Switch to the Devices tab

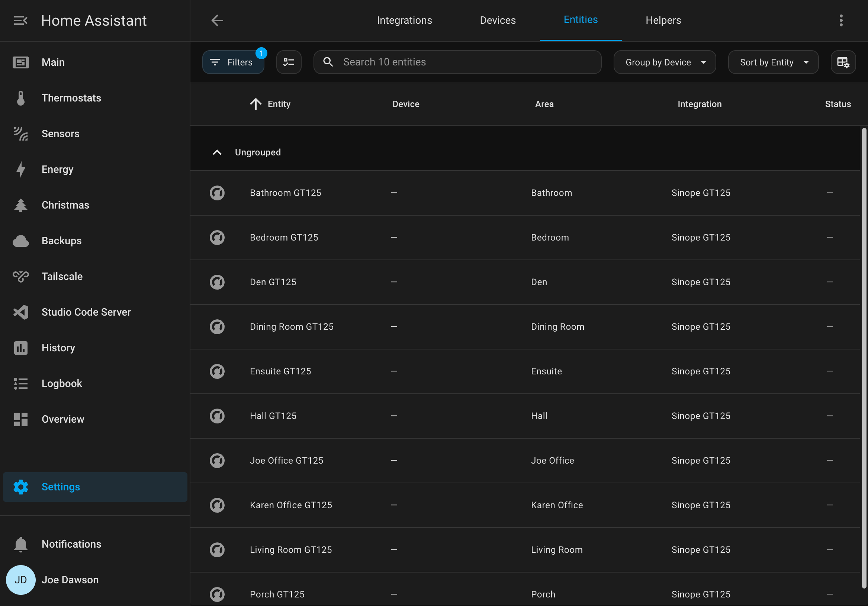coord(498,20)
